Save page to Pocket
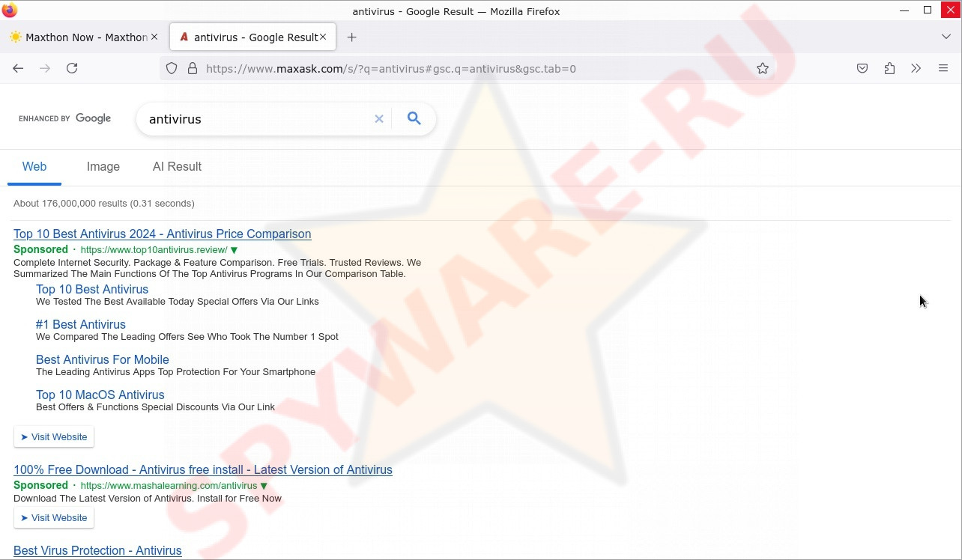The height and width of the screenshot is (560, 962). pyautogui.click(x=862, y=68)
